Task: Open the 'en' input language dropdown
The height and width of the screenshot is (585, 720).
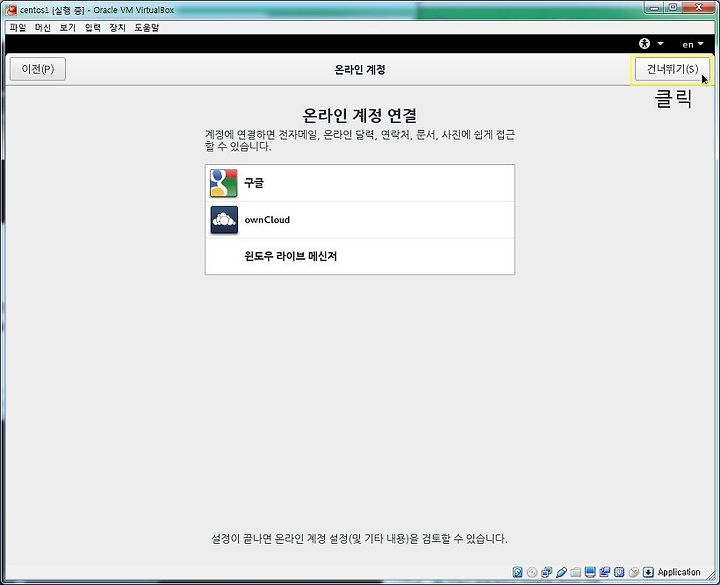Action: pos(692,44)
